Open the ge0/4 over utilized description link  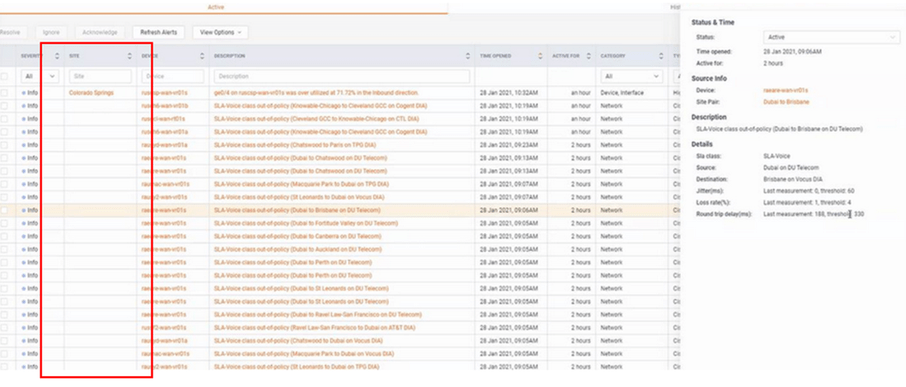coord(316,92)
